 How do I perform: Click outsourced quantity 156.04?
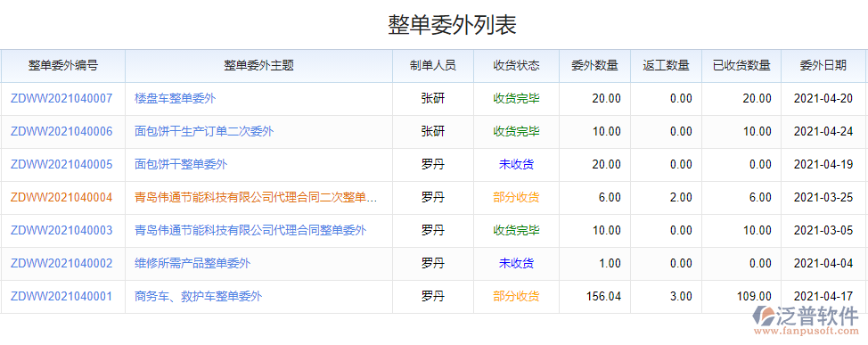click(603, 297)
